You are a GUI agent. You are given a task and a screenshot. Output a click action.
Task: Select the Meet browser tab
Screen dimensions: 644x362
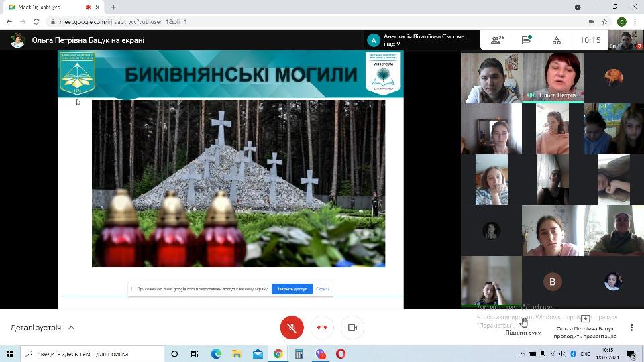coord(50,7)
